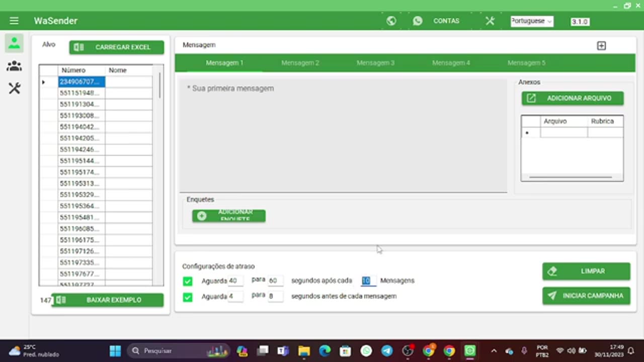
Task: Open the WaSender icon in the taskbar
Action: [470, 350]
